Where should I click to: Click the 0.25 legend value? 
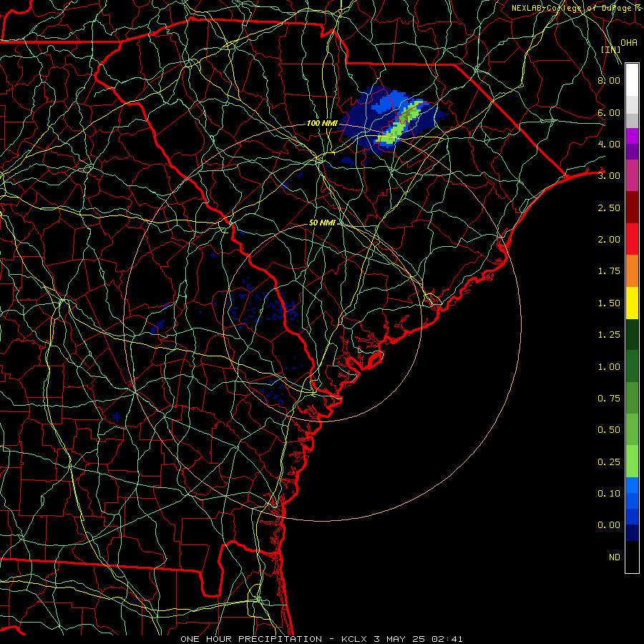[609, 462]
